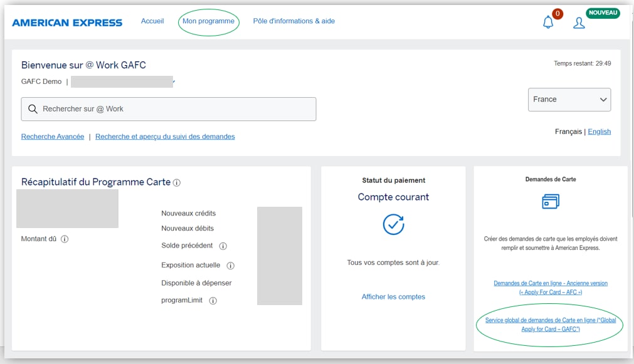Open the user profile icon
634x364 pixels.
(579, 23)
